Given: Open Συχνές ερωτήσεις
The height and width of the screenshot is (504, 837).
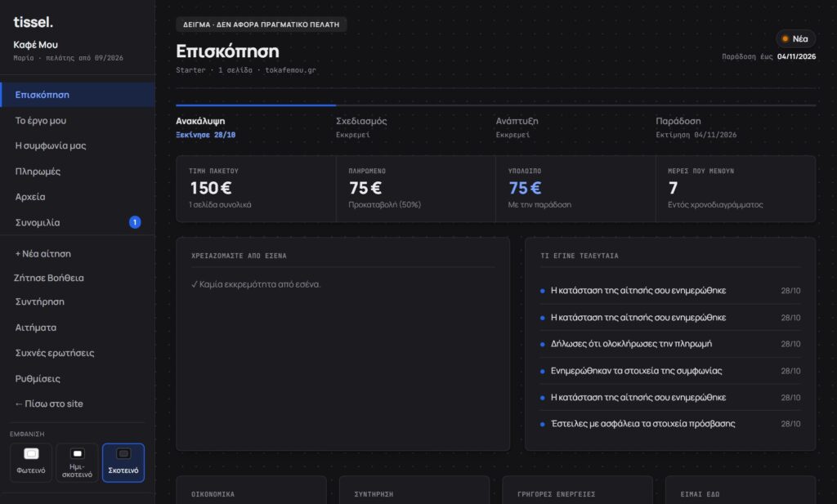Looking at the screenshot, I should point(78,353).
